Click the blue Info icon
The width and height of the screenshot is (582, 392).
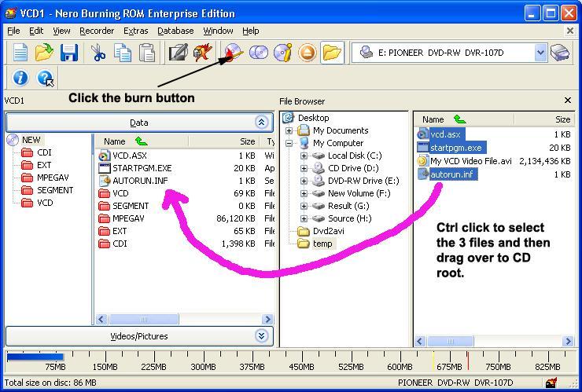[20, 78]
